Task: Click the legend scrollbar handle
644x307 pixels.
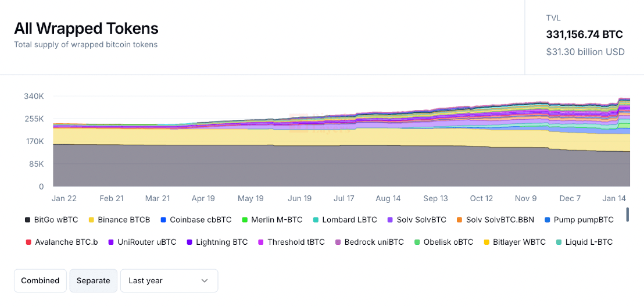Action: (x=628, y=215)
